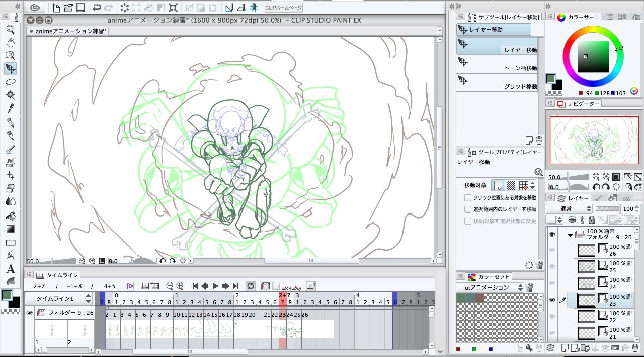Pick the green swatch in color set
This screenshot has width=644, height=357.
point(462,298)
